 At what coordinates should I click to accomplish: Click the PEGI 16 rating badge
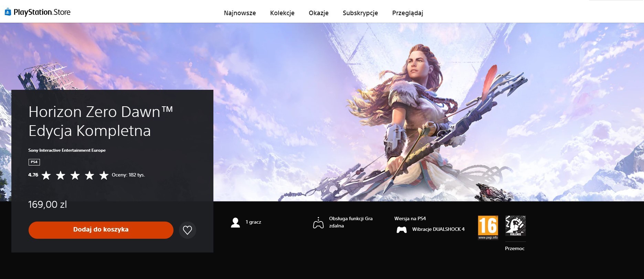pos(488,227)
